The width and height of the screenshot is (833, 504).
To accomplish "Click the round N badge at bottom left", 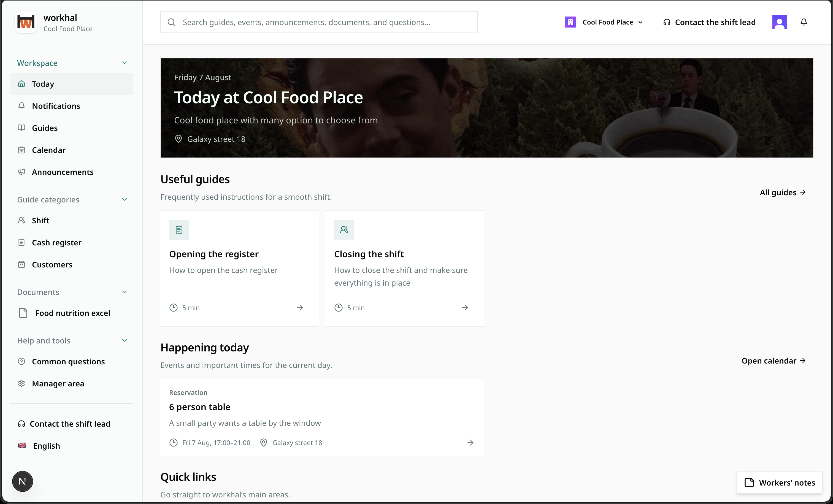I will coord(22,481).
